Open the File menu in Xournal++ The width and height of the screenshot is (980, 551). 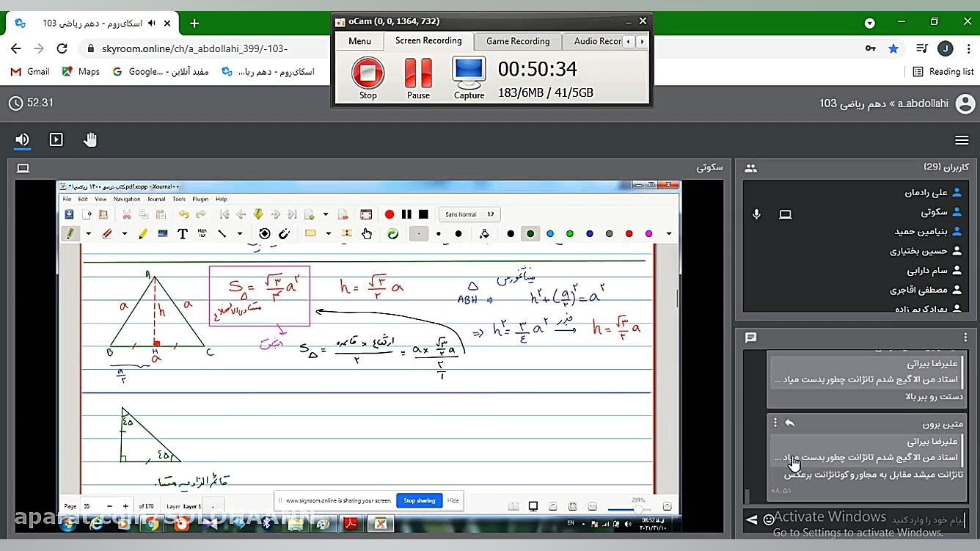67,199
